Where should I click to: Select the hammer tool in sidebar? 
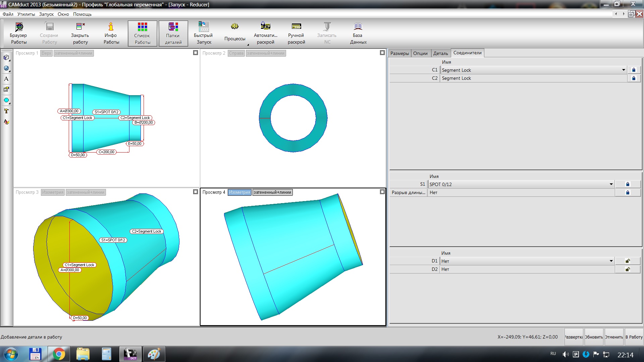pyautogui.click(x=6, y=111)
